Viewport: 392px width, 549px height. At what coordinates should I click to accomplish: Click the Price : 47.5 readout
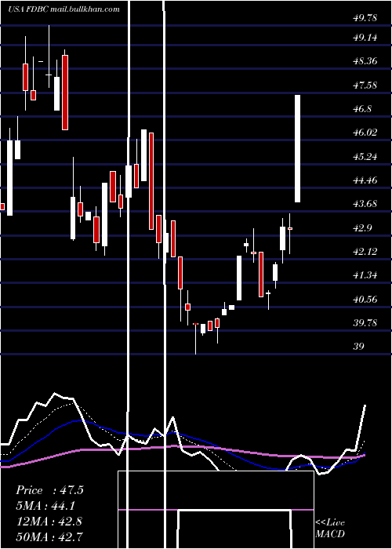[x=49, y=490]
